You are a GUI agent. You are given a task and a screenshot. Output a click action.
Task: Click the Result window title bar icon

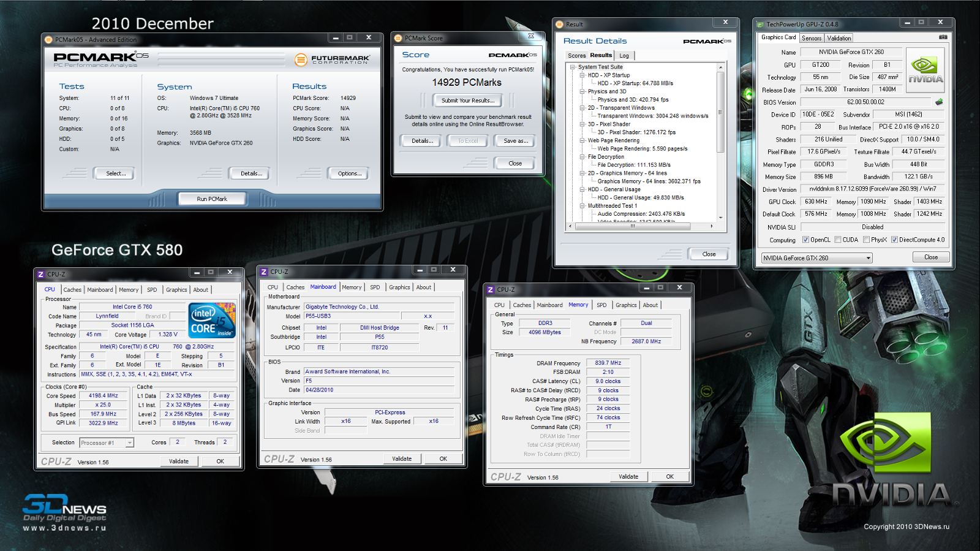pyautogui.click(x=559, y=25)
